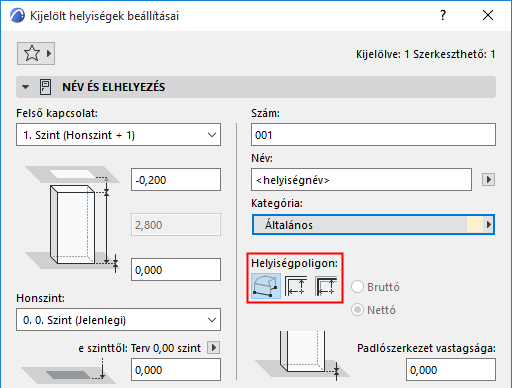Click the 'Honszint:' label
The height and width of the screenshot is (388, 512).
[40, 298]
